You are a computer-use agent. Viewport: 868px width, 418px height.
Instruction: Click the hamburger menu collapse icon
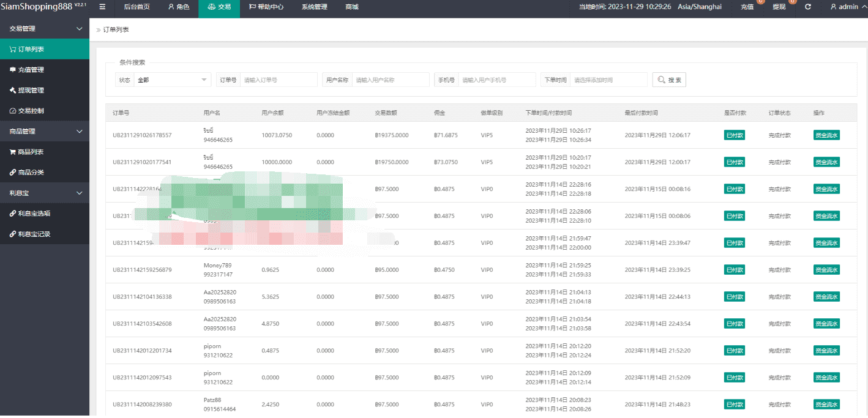coord(102,7)
